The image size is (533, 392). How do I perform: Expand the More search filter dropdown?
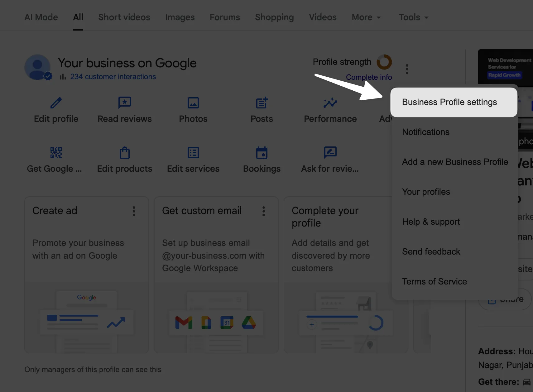pos(366,17)
